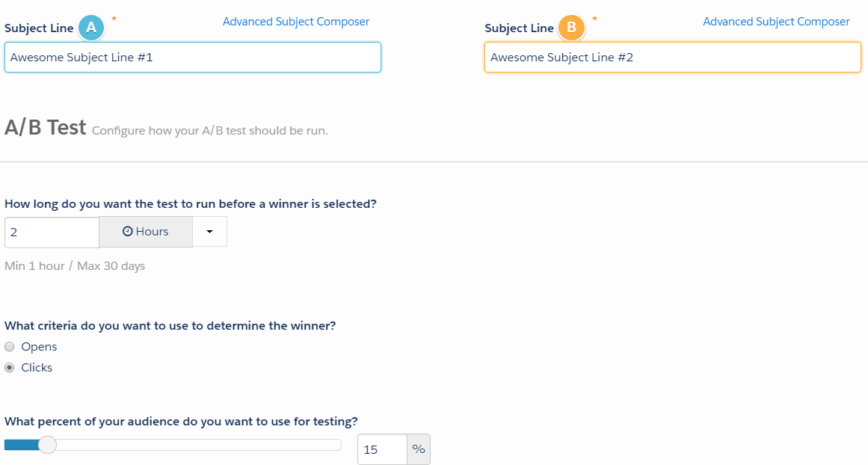The height and width of the screenshot is (465, 868).
Task: Open Advanced Subject Composer for Subject Line B
Action: pos(776,21)
